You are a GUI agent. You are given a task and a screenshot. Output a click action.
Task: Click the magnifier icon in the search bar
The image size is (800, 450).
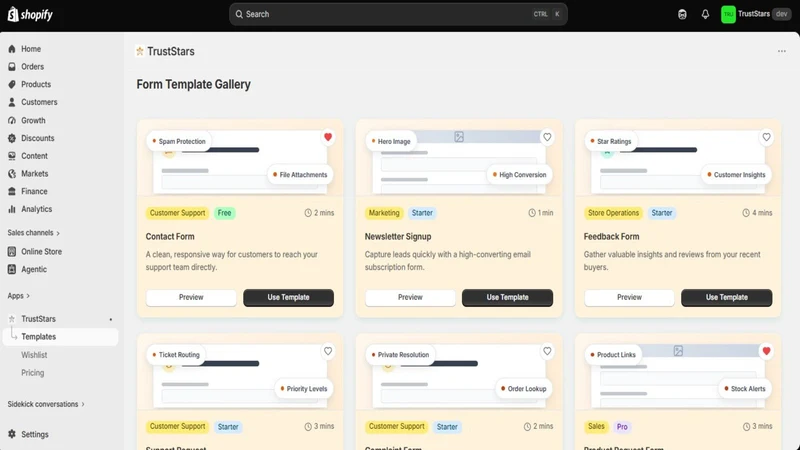[x=239, y=14]
